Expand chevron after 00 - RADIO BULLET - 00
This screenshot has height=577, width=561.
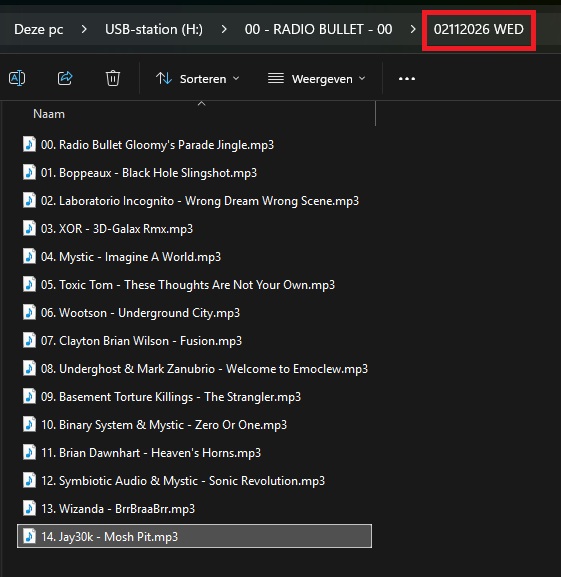click(413, 29)
